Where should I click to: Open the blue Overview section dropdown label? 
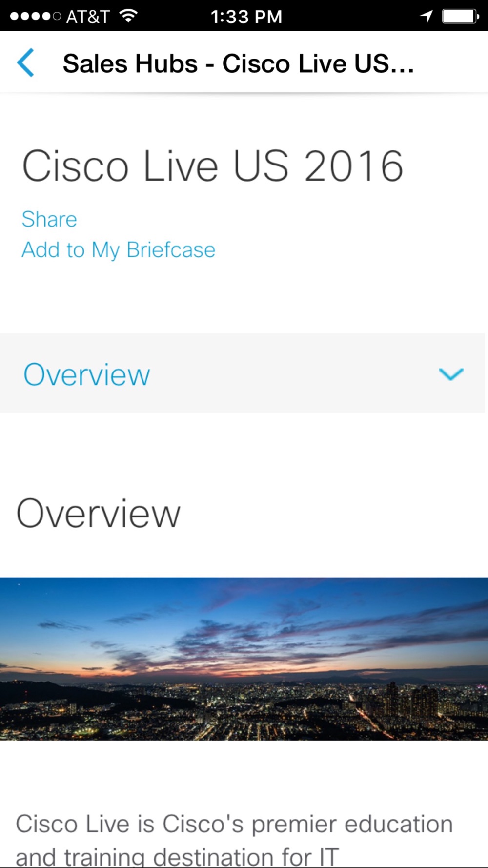point(87,374)
